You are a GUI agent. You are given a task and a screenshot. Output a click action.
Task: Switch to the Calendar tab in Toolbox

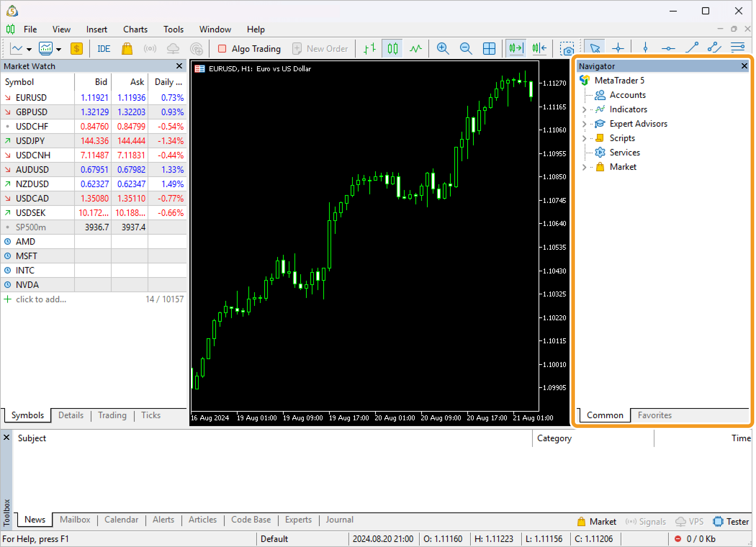121,520
